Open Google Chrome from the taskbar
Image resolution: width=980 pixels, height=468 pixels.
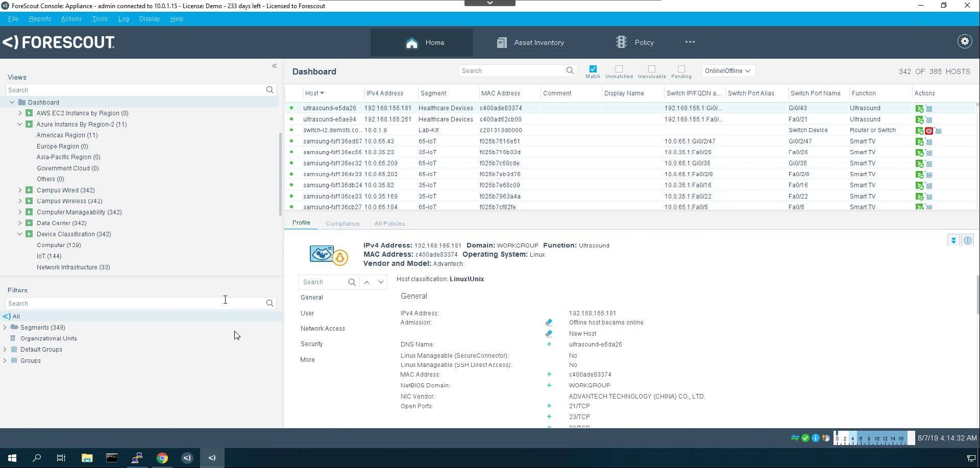click(x=162, y=458)
